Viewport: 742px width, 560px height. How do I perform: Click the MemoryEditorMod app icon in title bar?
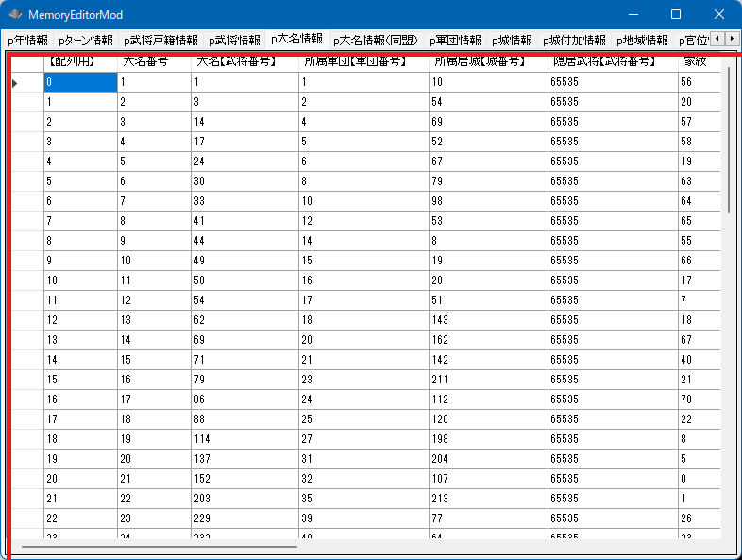(x=15, y=15)
